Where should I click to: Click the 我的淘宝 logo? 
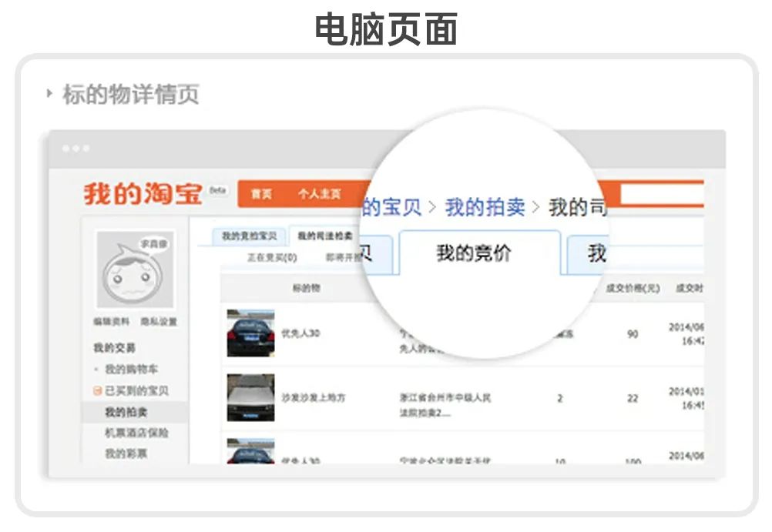click(143, 194)
